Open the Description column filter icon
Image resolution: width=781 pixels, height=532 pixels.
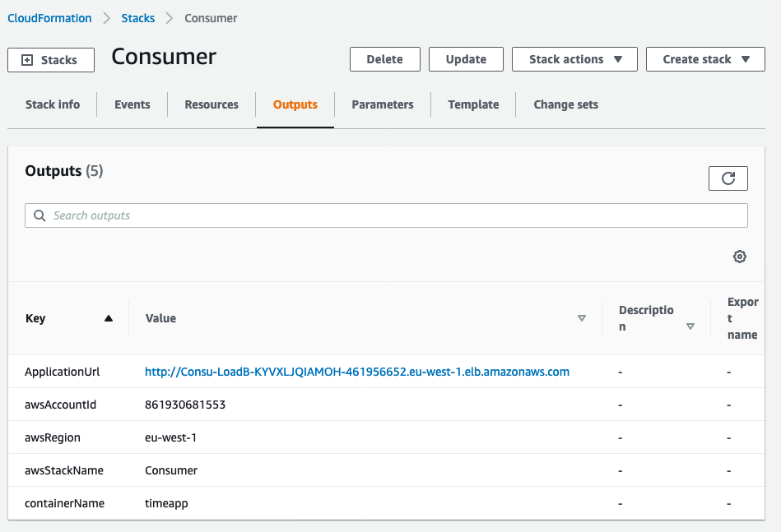pos(690,326)
